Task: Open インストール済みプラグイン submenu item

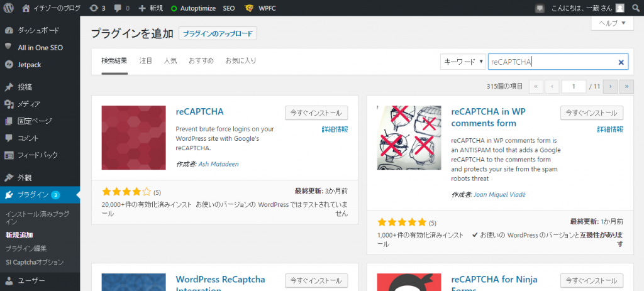Action: tap(37, 217)
